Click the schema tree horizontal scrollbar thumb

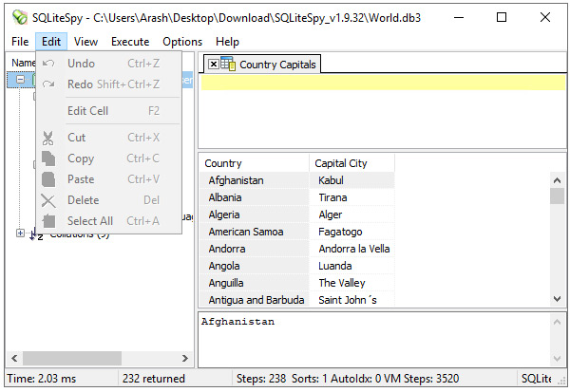(x=72, y=358)
